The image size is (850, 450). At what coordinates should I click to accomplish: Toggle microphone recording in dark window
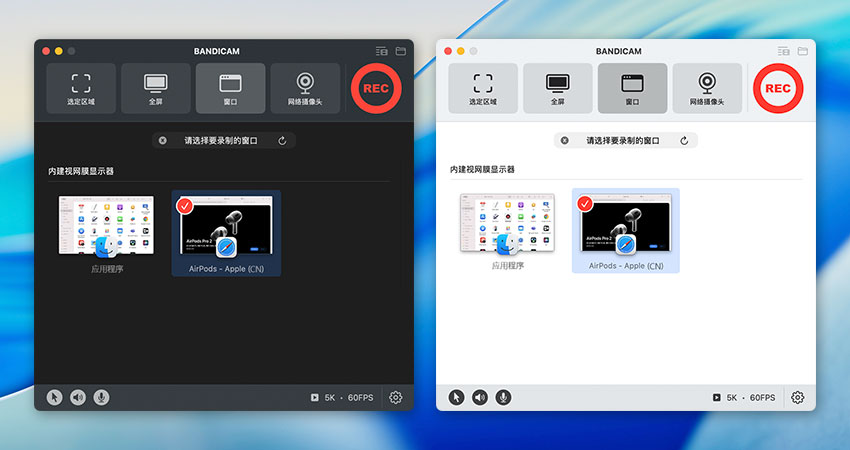click(x=101, y=397)
